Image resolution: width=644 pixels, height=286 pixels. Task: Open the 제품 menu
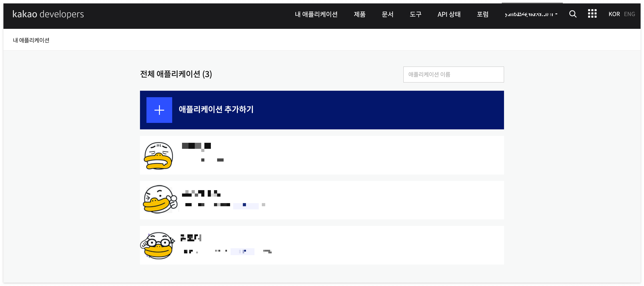(x=359, y=14)
